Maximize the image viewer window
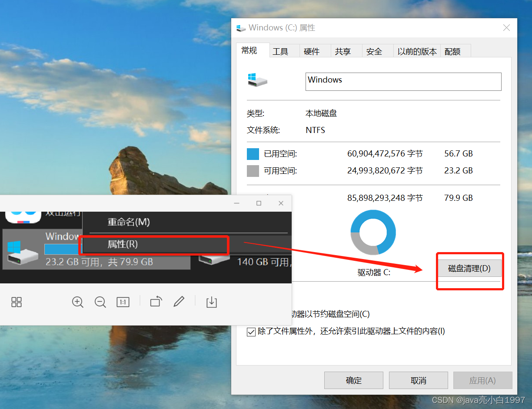532x409 pixels. click(259, 203)
